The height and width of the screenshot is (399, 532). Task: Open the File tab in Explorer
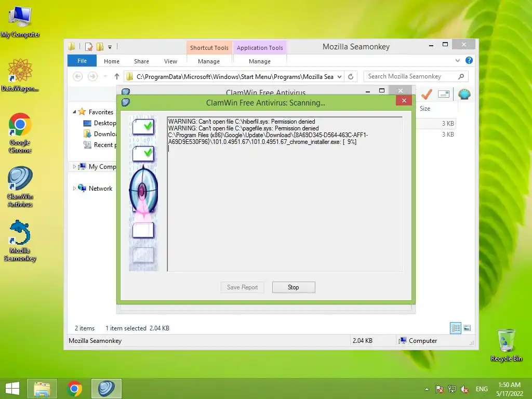click(82, 61)
